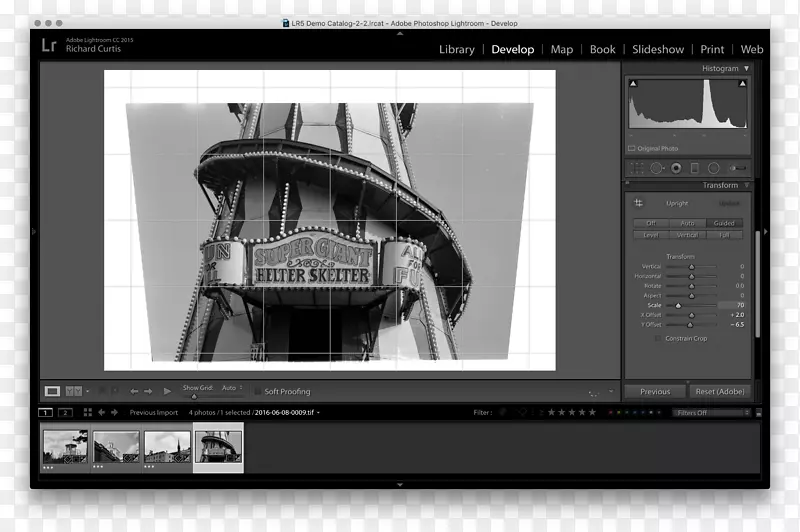Adjust Show Grid size slider
Image resolution: width=800 pixels, height=532 pixels.
tap(194, 396)
